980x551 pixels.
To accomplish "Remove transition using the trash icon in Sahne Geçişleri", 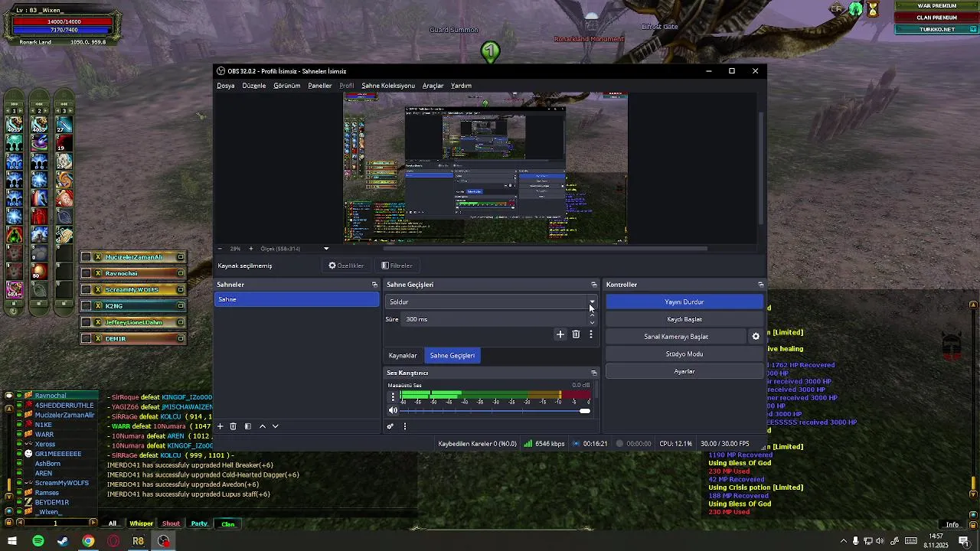I will (x=576, y=334).
